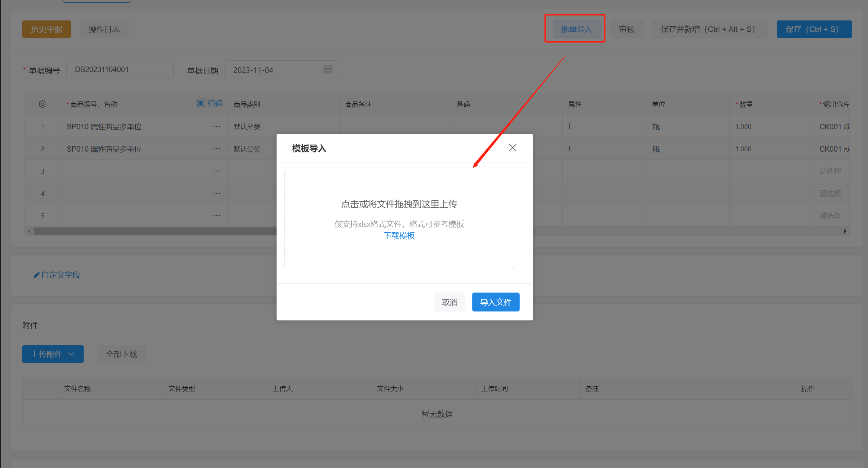Image resolution: width=868 pixels, height=468 pixels.
Task: Click the 审核 button
Action: pyautogui.click(x=627, y=29)
